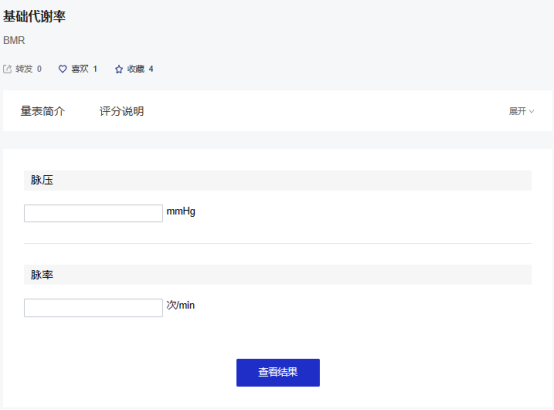The image size is (554, 410).
Task: Click the 喜欢 label text
Action: tap(80, 69)
